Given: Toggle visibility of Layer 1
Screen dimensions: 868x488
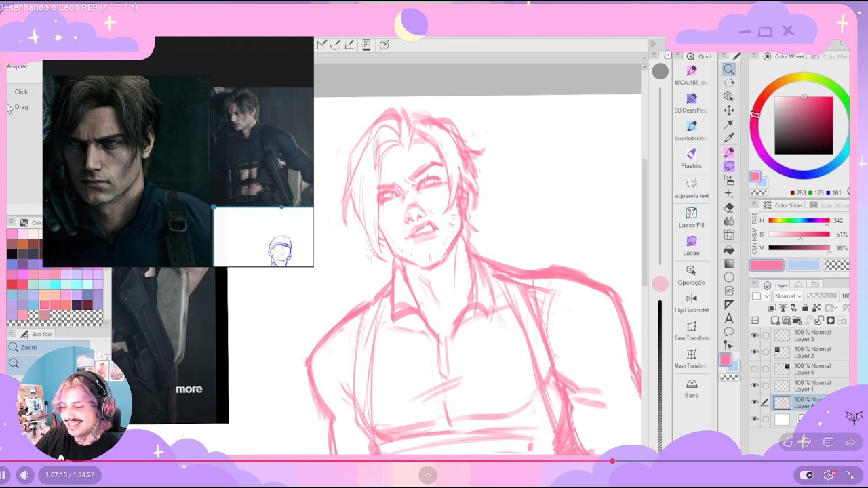Looking at the screenshot, I should tap(755, 386).
